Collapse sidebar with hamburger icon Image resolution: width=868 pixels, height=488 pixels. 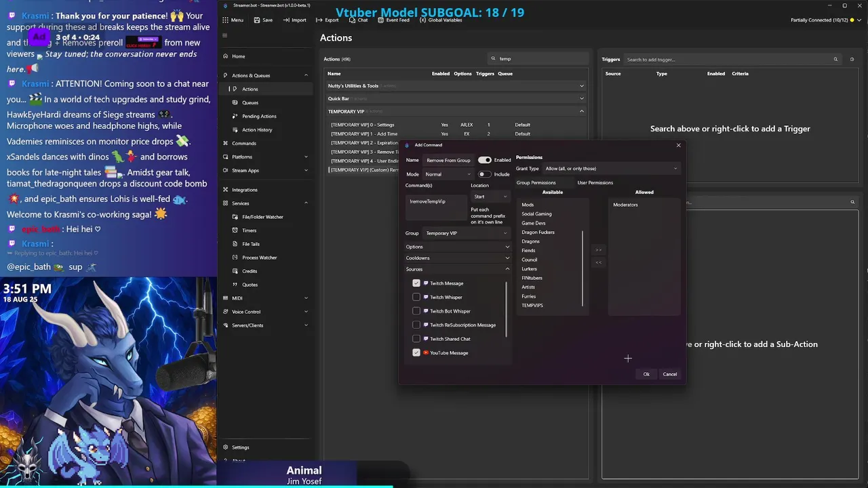point(225,36)
